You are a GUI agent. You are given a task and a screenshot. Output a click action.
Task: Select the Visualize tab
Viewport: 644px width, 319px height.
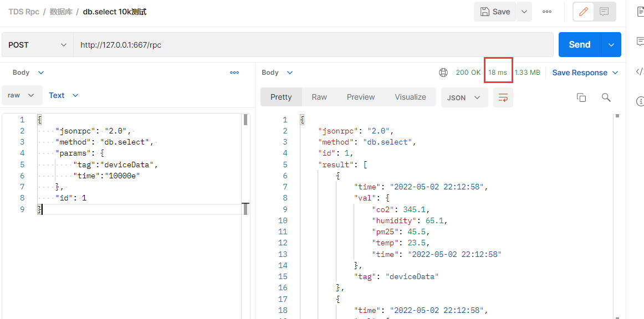410,97
